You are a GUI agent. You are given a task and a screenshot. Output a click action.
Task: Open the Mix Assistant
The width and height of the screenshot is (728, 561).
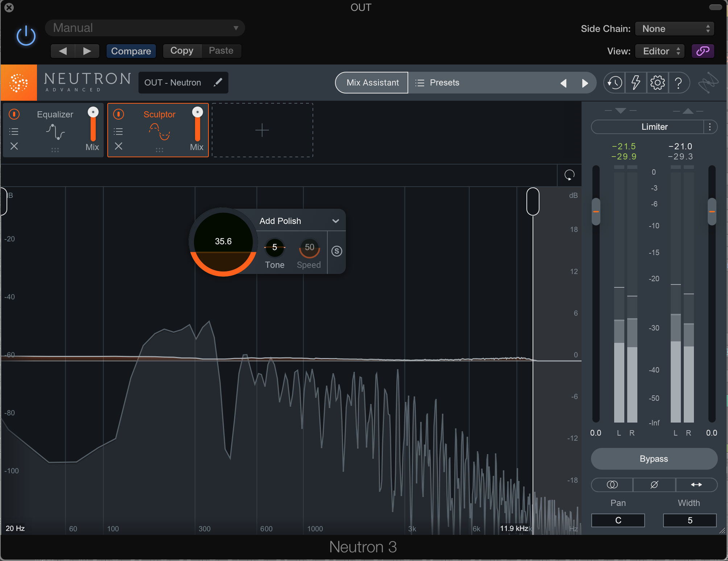[372, 83]
